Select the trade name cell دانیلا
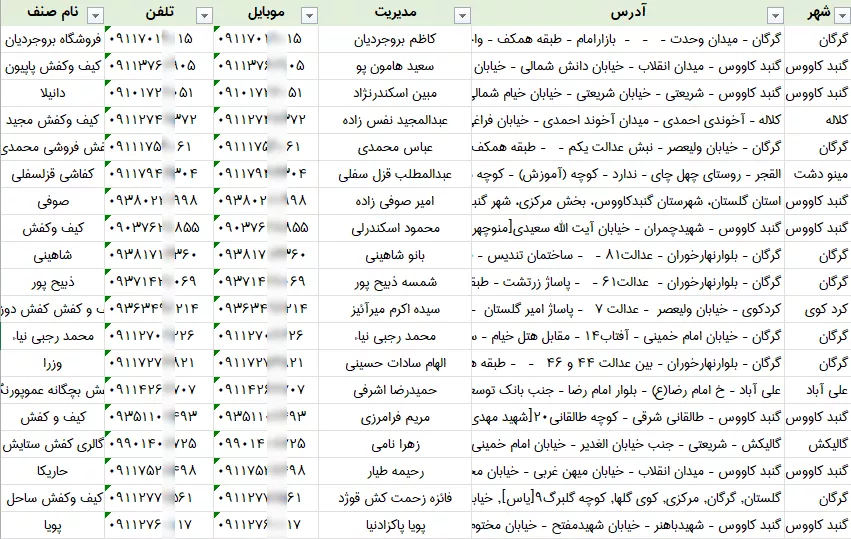 click(x=52, y=93)
